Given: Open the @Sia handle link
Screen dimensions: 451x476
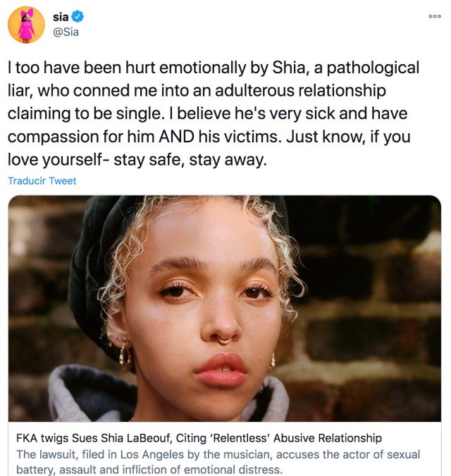Looking at the screenshot, I should coord(66,32).
